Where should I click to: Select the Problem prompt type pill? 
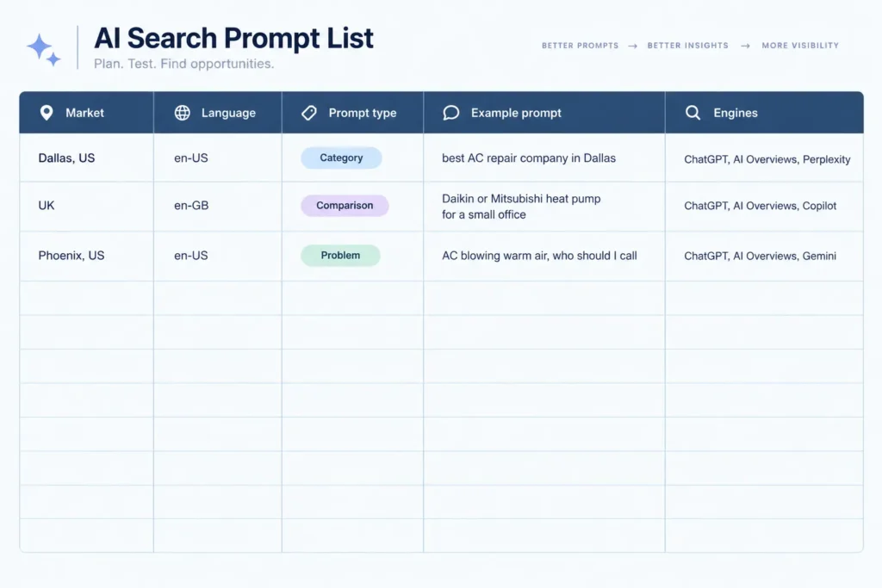tap(340, 255)
